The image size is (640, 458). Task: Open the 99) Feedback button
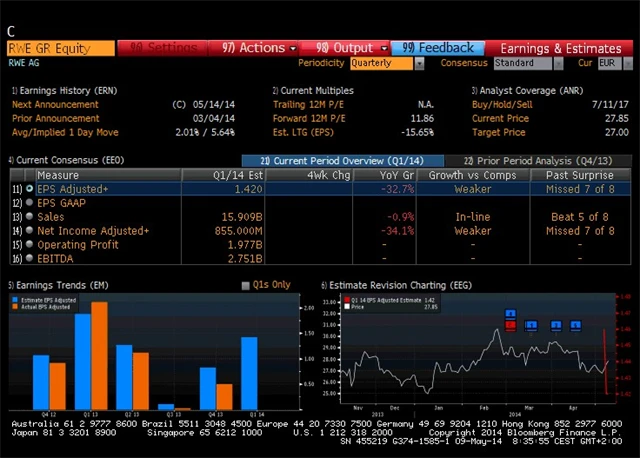438,48
